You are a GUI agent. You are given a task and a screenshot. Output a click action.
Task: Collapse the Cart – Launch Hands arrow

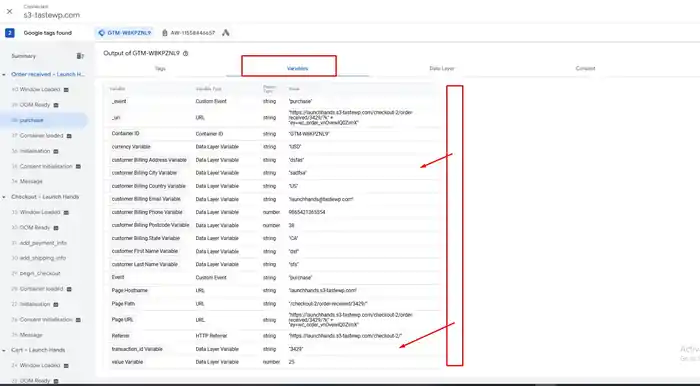click(x=4, y=350)
